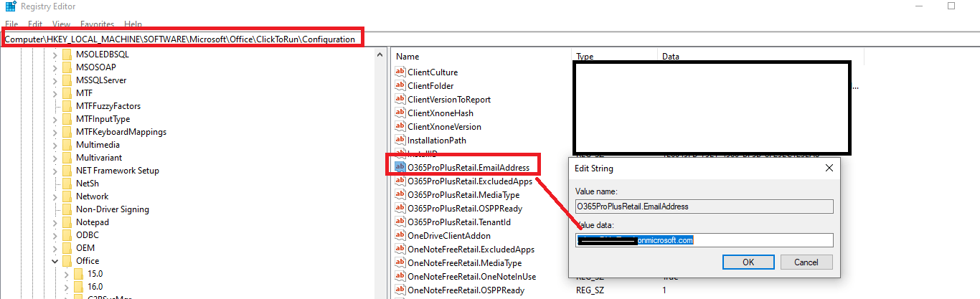
Task: Expand the MSSQLServer key
Action: (55, 80)
